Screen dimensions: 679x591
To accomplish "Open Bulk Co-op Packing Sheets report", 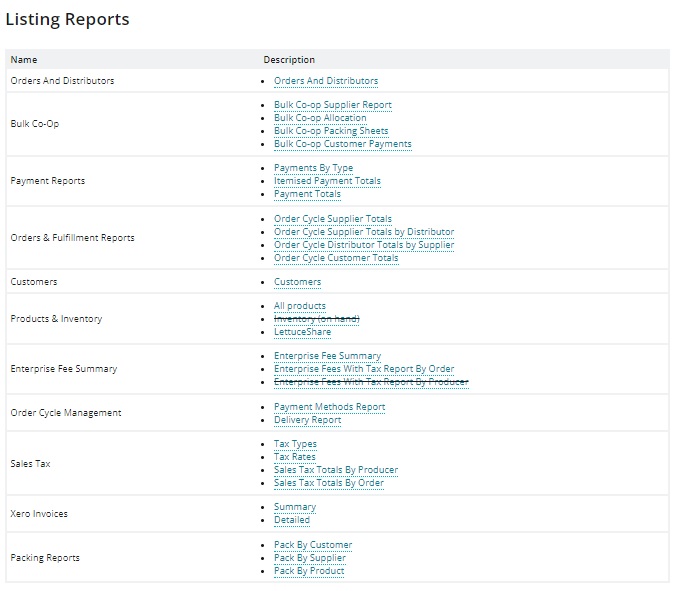I will [x=331, y=131].
